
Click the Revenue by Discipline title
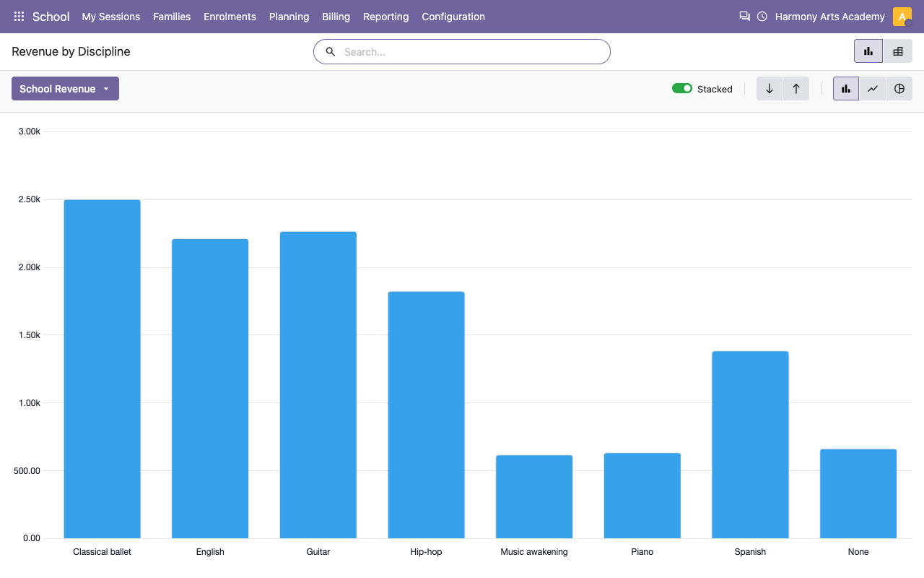tap(71, 51)
